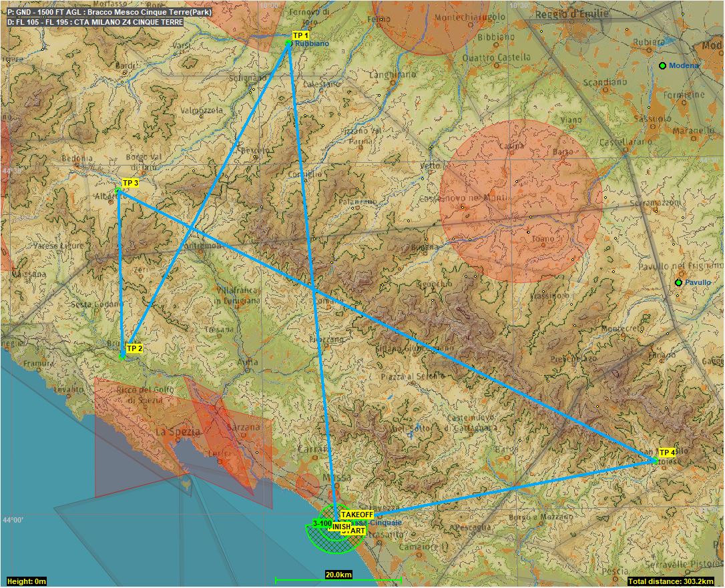Click the TAKEOFF label near Cinquale
The width and height of the screenshot is (725, 588).
(356, 515)
